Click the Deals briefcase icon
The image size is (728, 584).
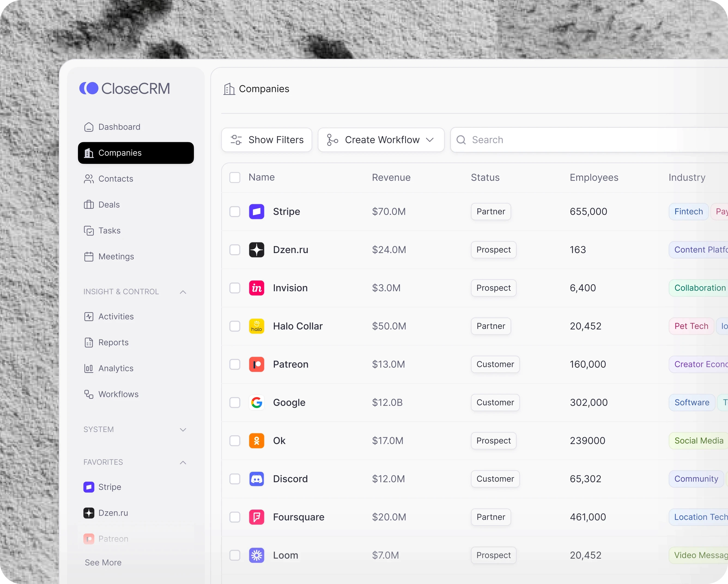click(89, 205)
